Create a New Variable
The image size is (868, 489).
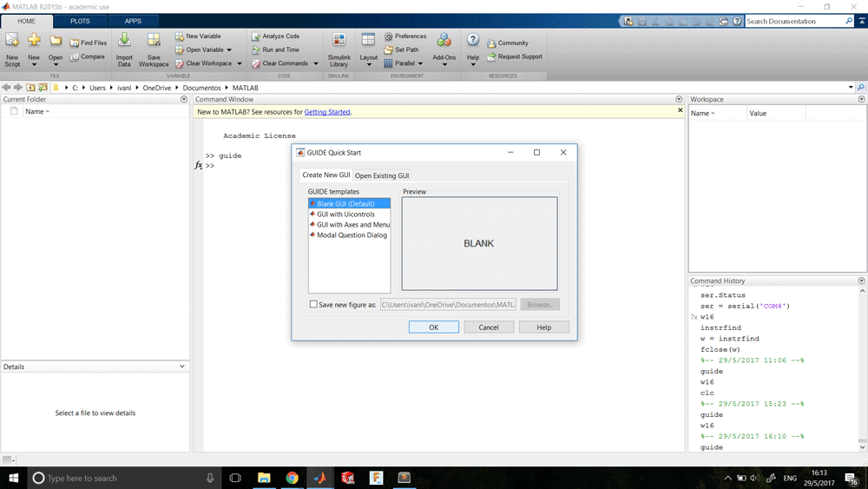pos(198,36)
